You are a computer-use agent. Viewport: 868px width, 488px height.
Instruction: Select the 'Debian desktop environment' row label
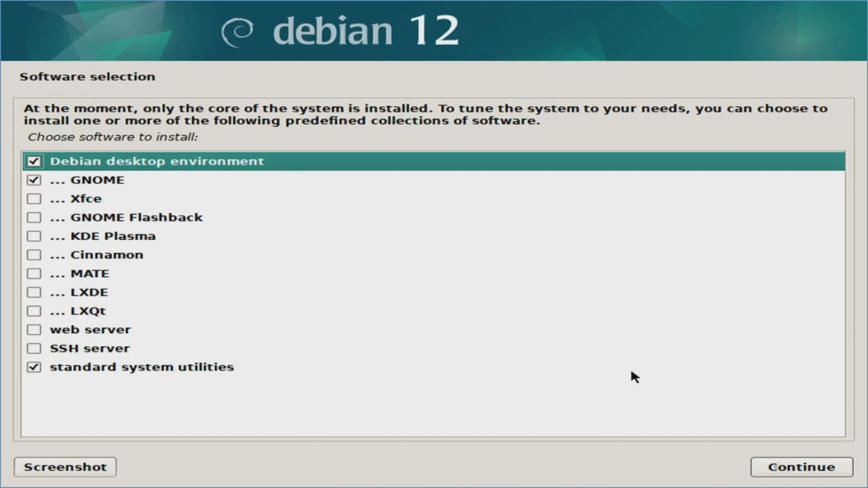coord(157,161)
